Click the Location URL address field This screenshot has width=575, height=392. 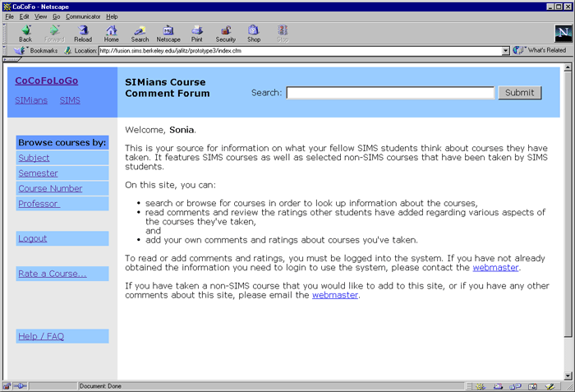point(301,51)
